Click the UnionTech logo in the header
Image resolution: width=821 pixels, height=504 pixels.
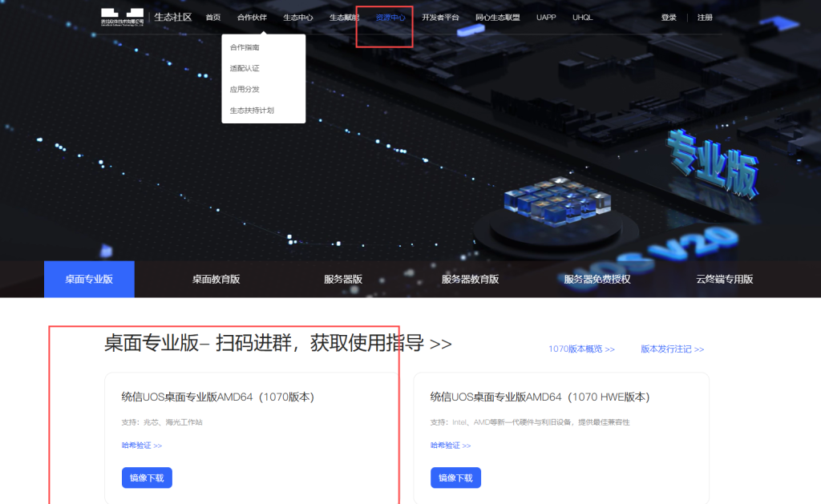tap(122, 17)
